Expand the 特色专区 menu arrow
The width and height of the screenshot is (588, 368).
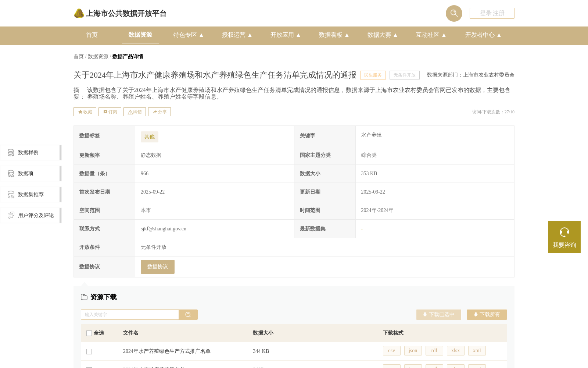point(201,35)
